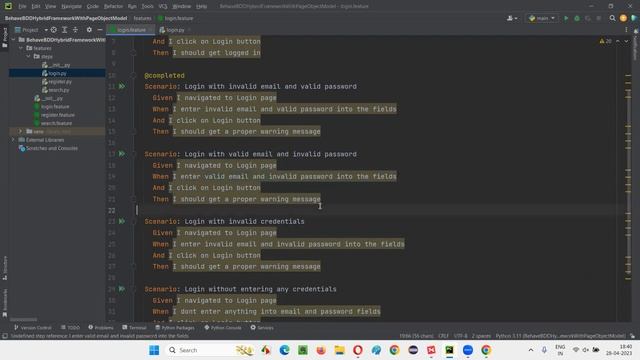640x360 pixels.
Task: Open the Code With Me user icon dropdown
Action: point(512,18)
